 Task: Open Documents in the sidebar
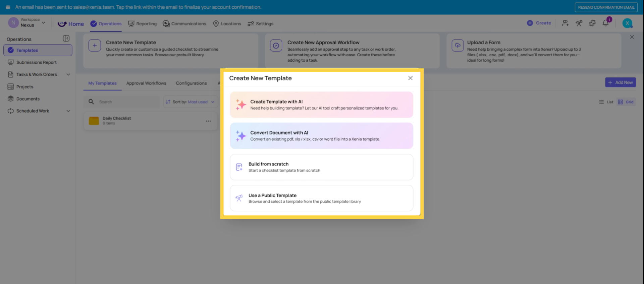[x=38, y=99]
